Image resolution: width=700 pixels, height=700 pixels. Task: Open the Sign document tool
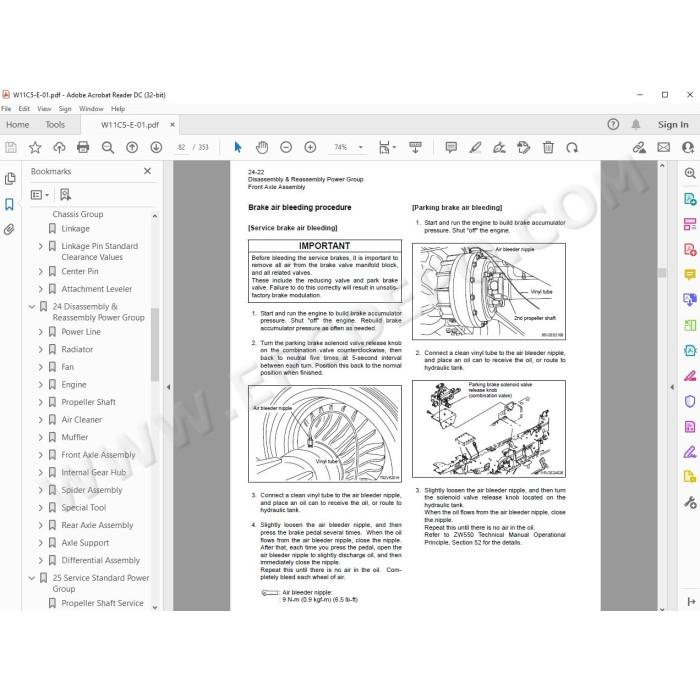[499, 147]
